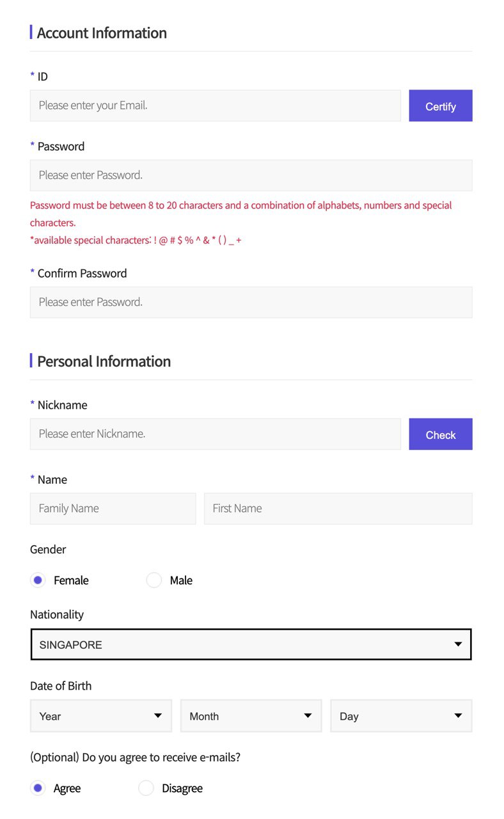Viewport: 504px width, 819px height.
Task: Expand the Day dropdown
Action: (401, 716)
